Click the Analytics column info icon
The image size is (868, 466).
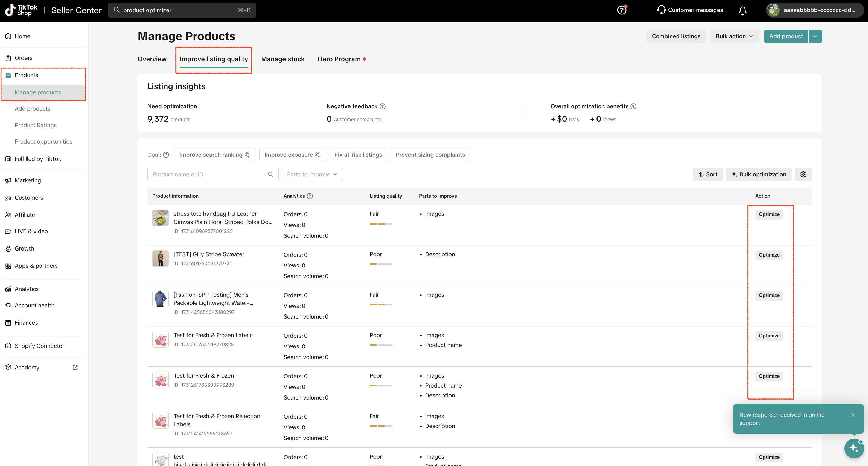[310, 196]
